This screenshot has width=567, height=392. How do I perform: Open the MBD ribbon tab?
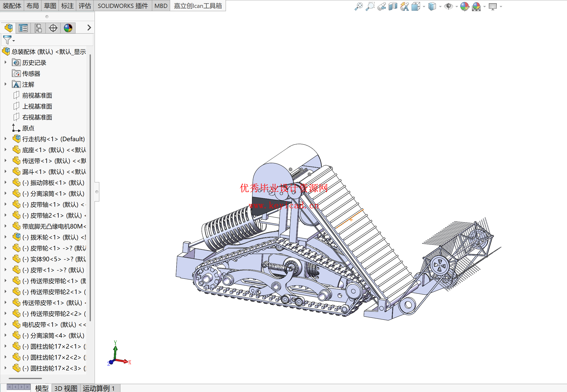(161, 6)
